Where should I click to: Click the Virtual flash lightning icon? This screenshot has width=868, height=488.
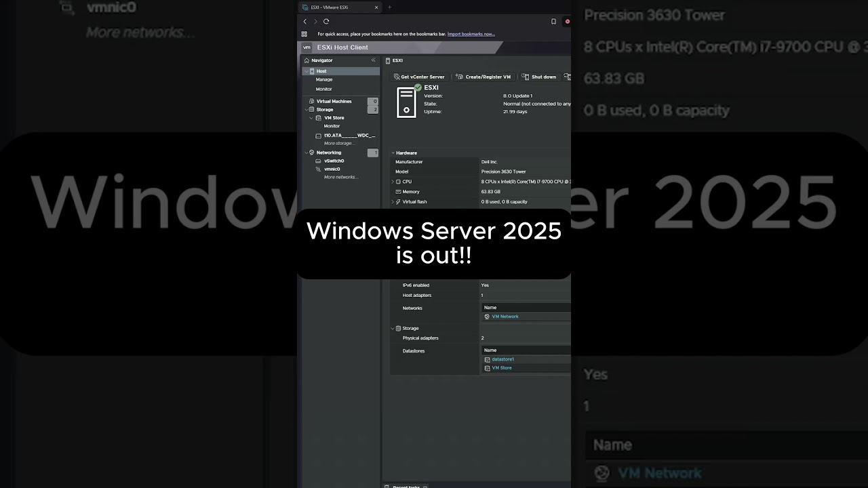coord(398,202)
